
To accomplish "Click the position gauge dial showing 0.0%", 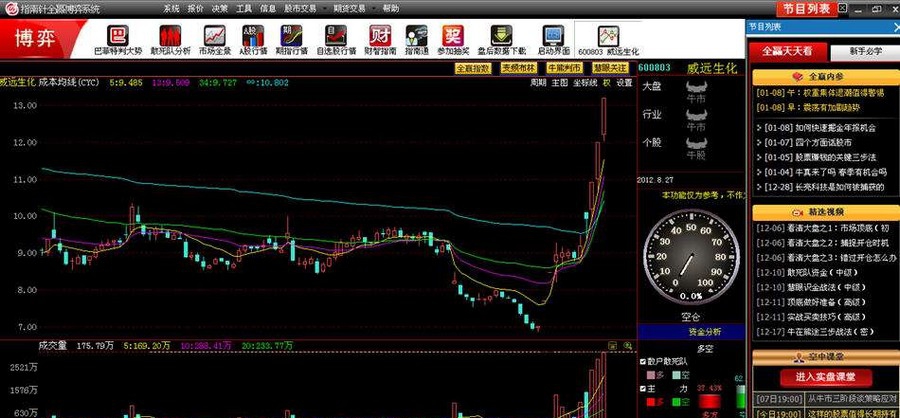I will [x=690, y=257].
